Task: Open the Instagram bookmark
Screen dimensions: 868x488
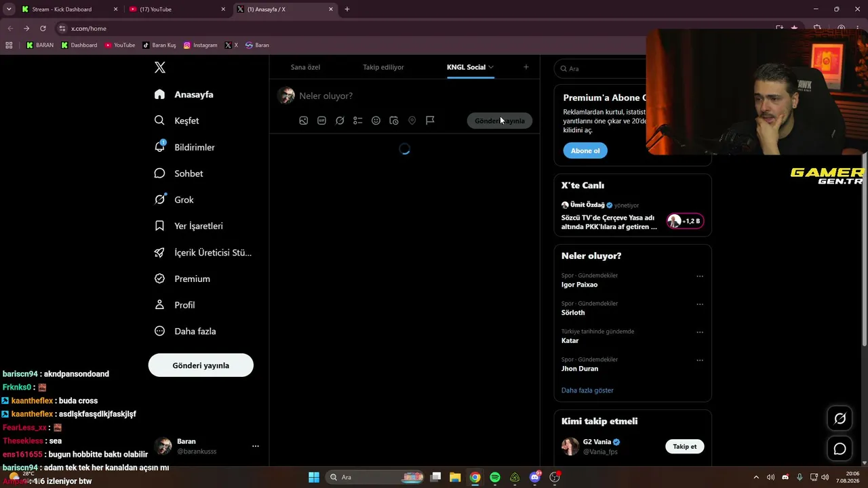Action: click(201, 45)
